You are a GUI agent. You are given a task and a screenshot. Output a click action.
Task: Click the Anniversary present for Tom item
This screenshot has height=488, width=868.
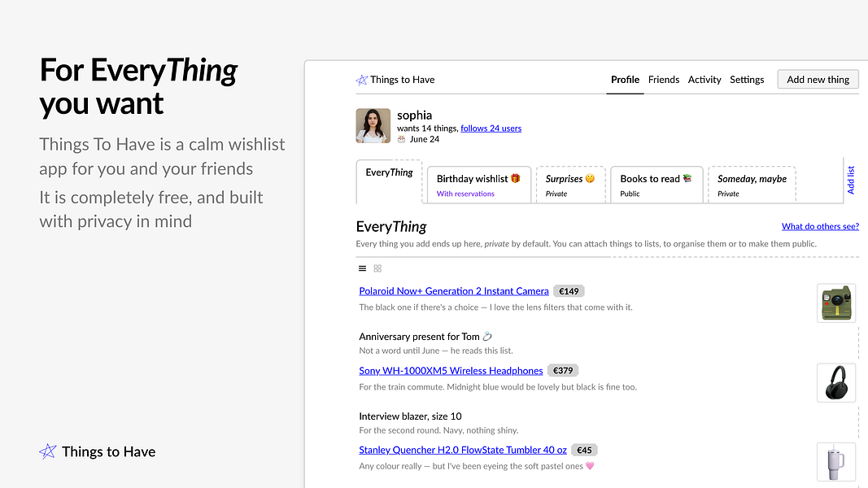[425, 337]
